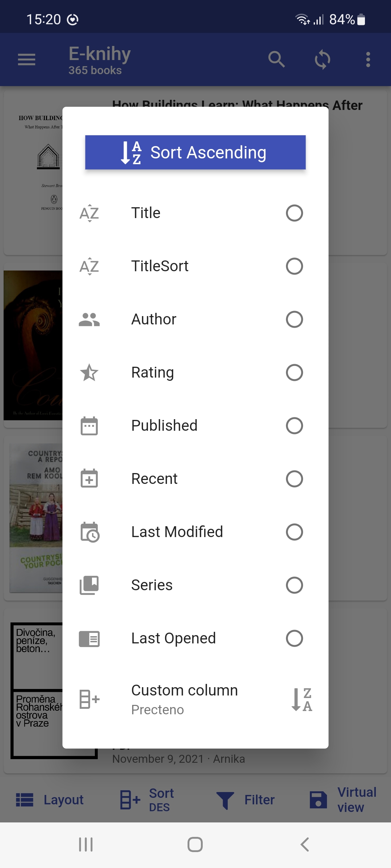The width and height of the screenshot is (391, 868).
Task: Open the Filter button in bottom bar
Action: coord(245,800)
